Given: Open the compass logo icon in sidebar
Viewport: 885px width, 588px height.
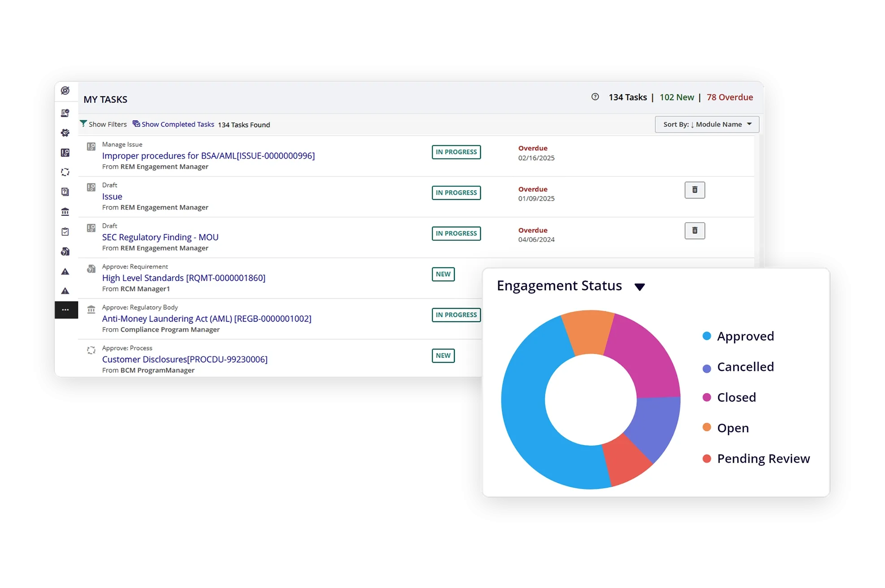Looking at the screenshot, I should pos(65,91).
